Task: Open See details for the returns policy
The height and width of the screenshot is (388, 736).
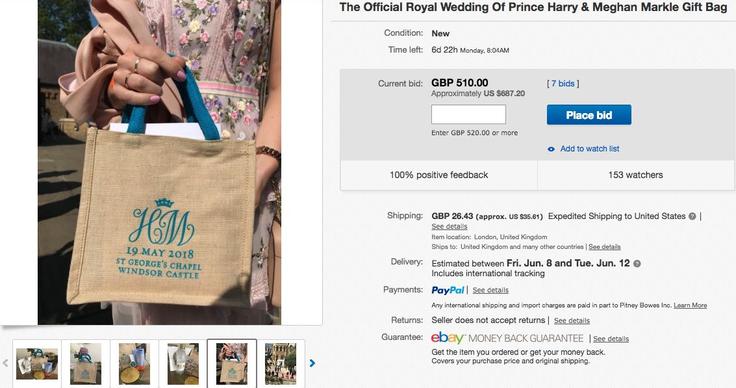Action: (x=572, y=321)
